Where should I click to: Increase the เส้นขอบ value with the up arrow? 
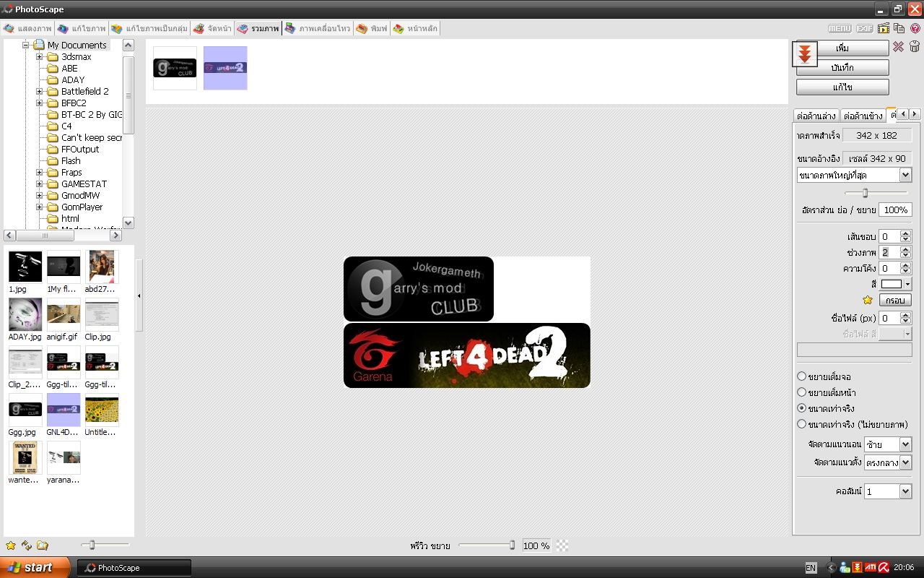pos(906,233)
